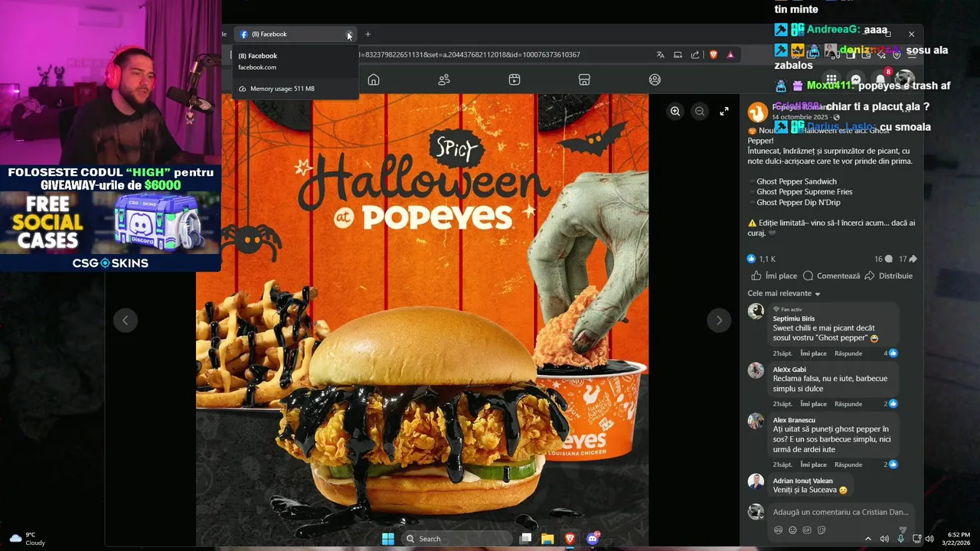Enter fullscreen photo view

[x=724, y=112]
